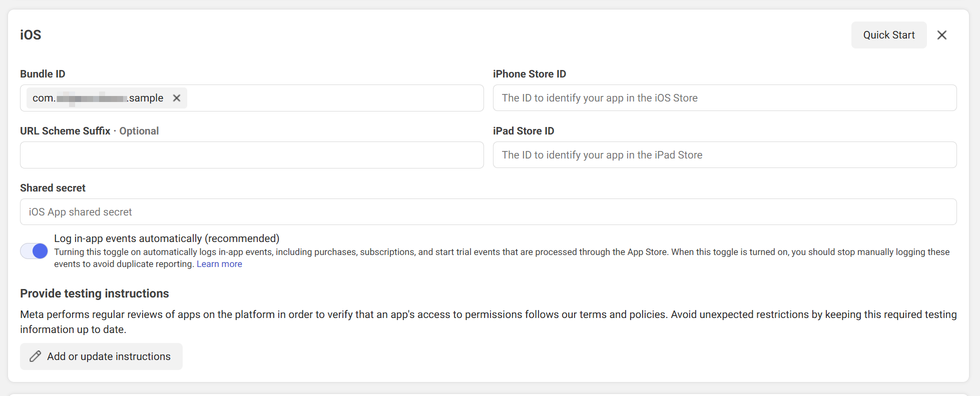Click Add or update instructions
This screenshot has width=980, height=396.
pos(101,356)
